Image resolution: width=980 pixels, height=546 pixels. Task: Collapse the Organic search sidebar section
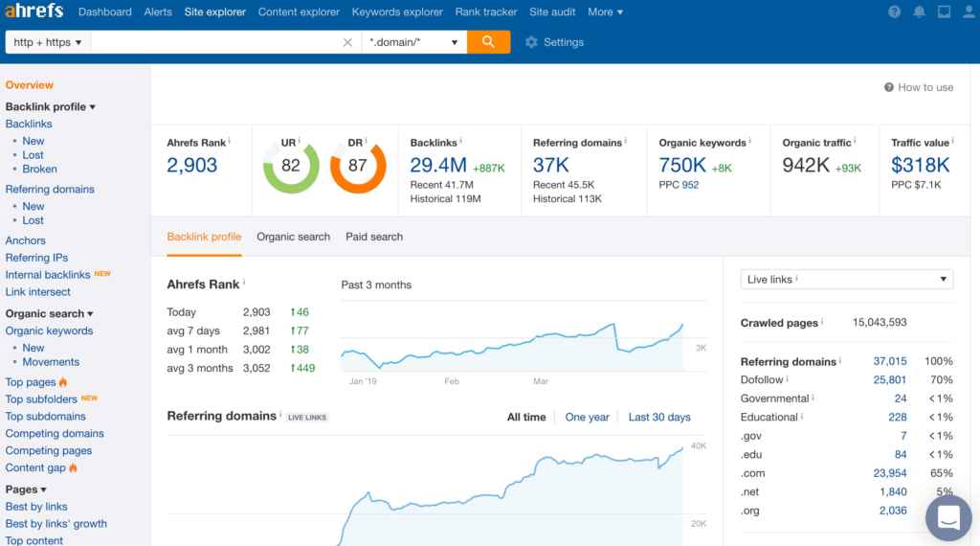coord(50,313)
